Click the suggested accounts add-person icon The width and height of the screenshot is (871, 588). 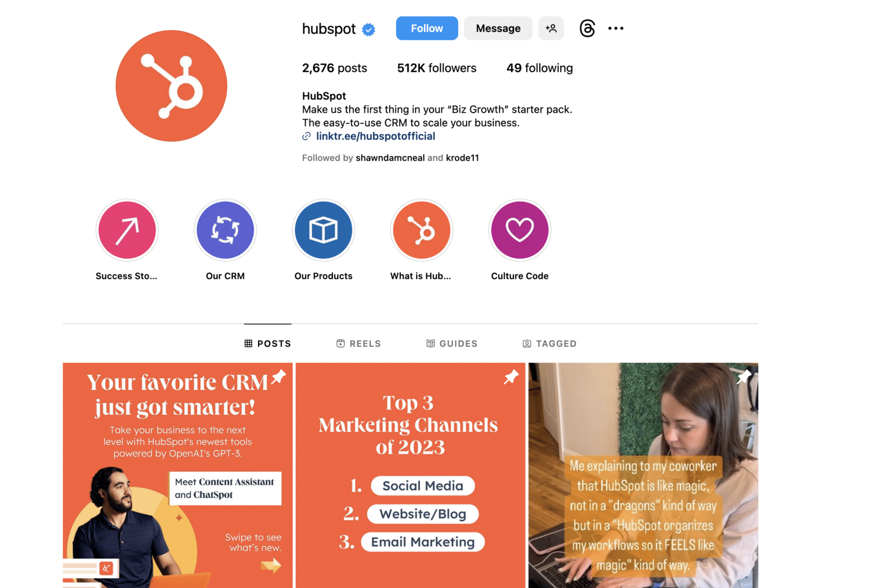tap(551, 28)
